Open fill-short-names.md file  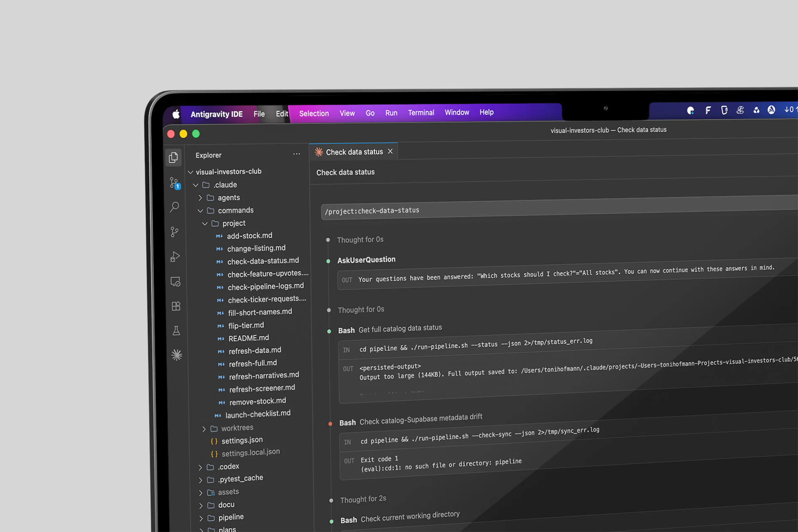tap(260, 312)
